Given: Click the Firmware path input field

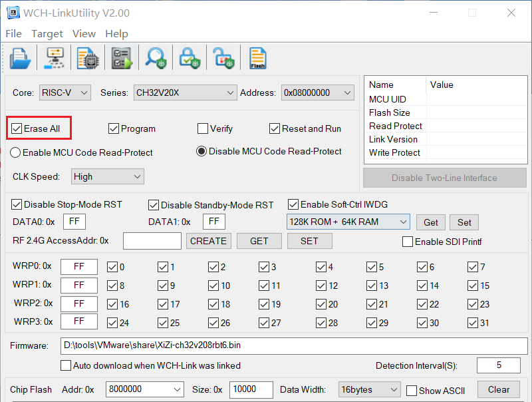Looking at the screenshot, I should 294,345.
